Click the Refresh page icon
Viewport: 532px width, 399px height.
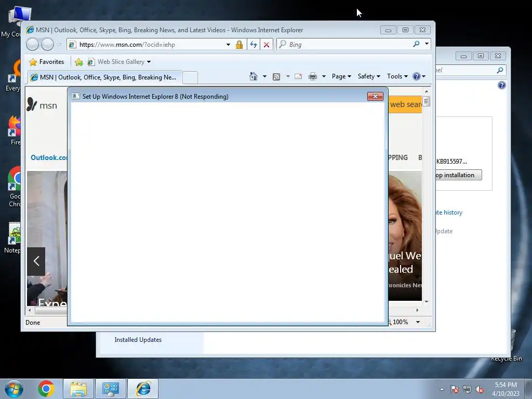tap(253, 45)
